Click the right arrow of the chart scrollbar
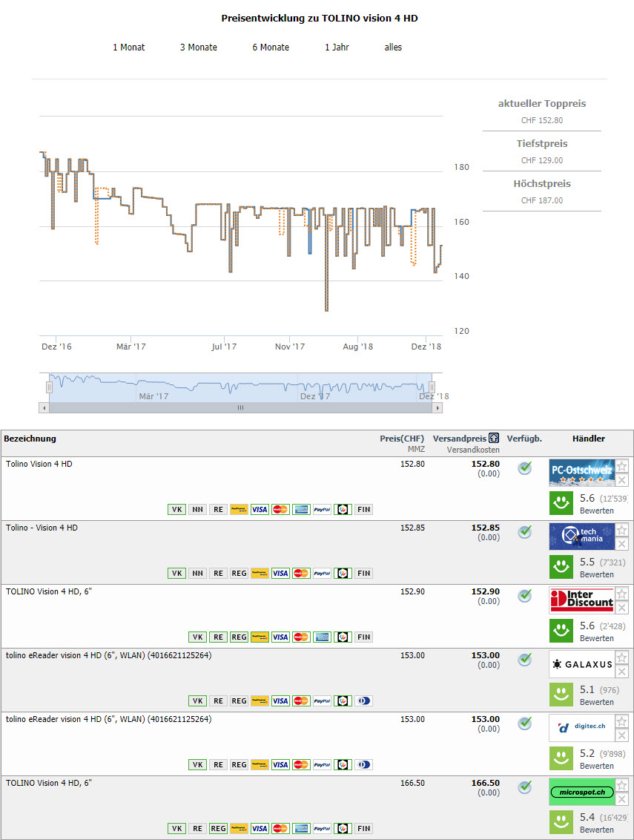Screen dimensions: 634x840 pyautogui.click(x=437, y=407)
